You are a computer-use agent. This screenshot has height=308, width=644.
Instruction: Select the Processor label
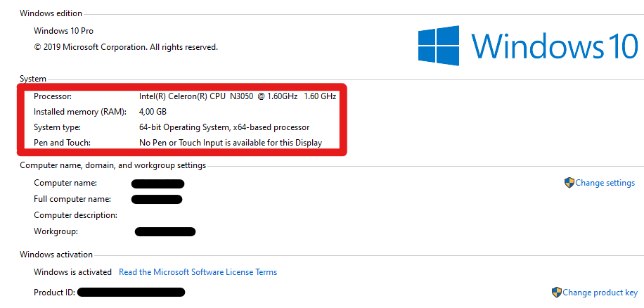(x=53, y=96)
